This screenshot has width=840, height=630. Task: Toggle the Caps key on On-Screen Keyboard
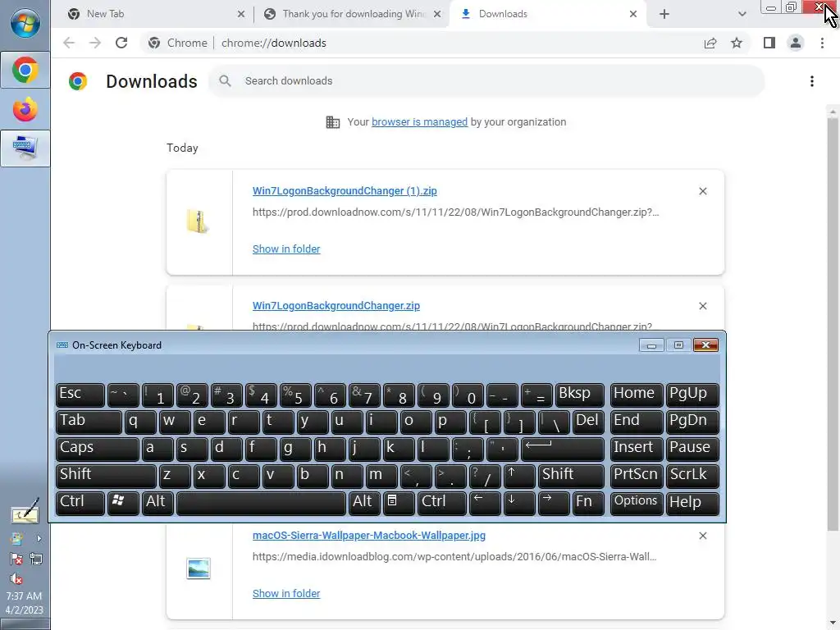98,449
